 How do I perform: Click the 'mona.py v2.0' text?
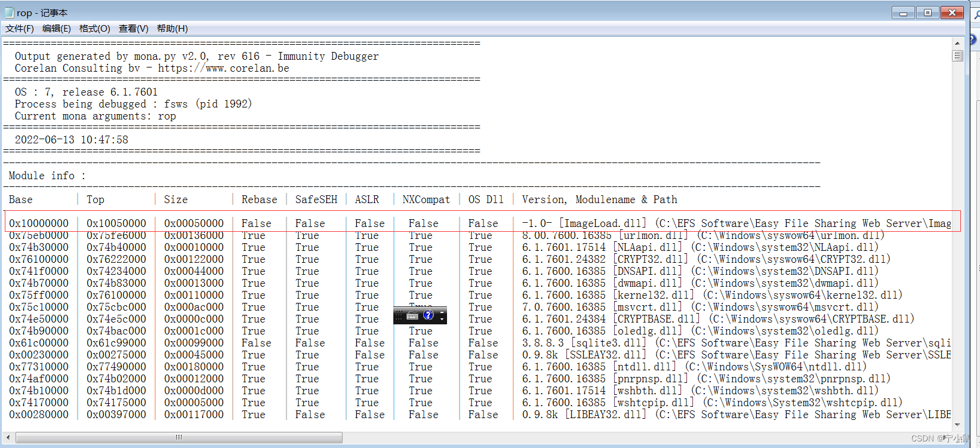pos(170,56)
